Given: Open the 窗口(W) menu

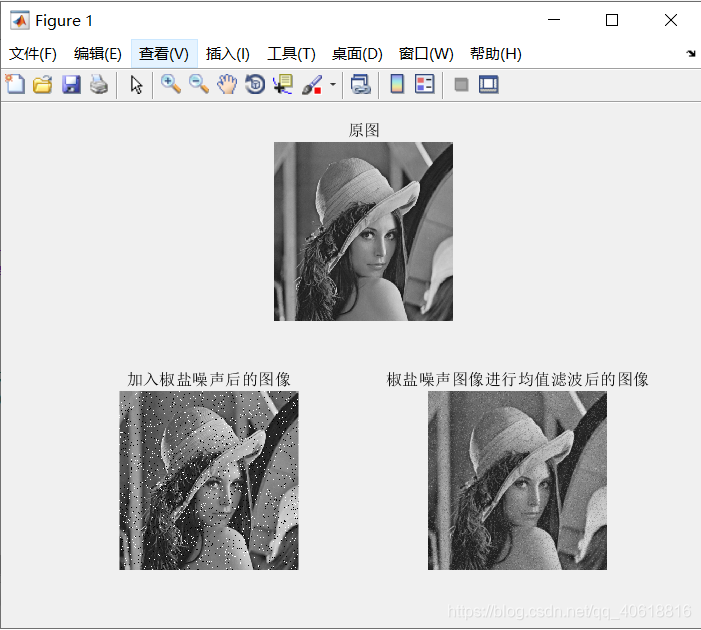Looking at the screenshot, I should 426,54.
